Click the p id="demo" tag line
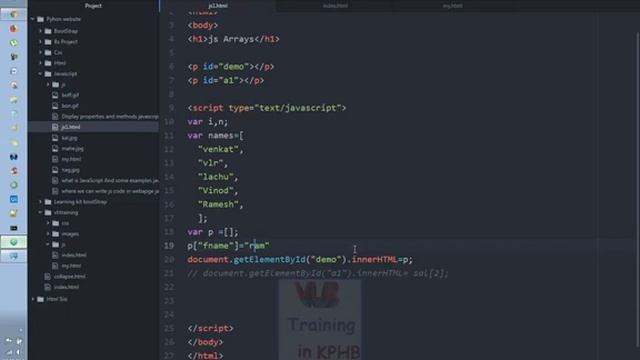The width and height of the screenshot is (640, 360). point(231,67)
